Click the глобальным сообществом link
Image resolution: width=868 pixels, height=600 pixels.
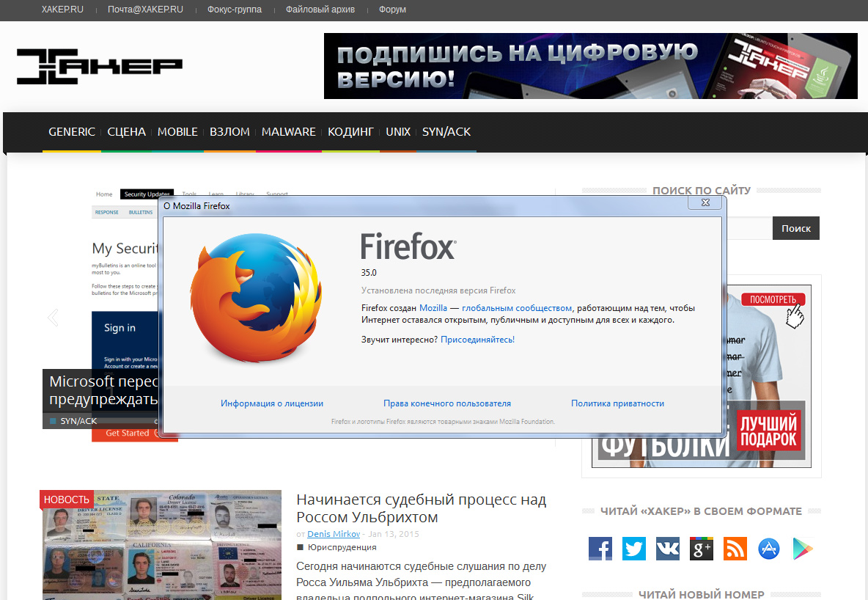click(517, 308)
